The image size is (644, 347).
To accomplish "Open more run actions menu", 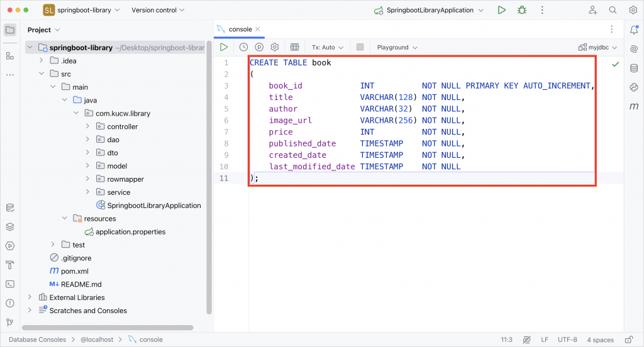I will click(542, 10).
